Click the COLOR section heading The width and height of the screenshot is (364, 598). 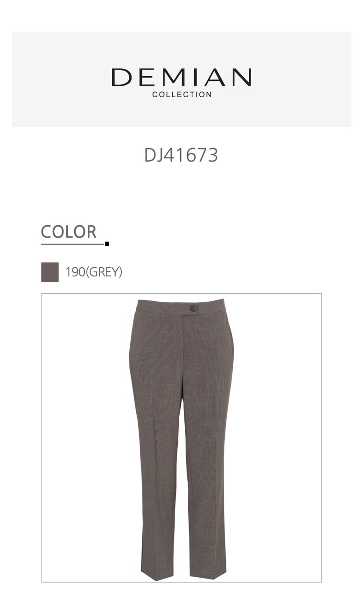69,232
